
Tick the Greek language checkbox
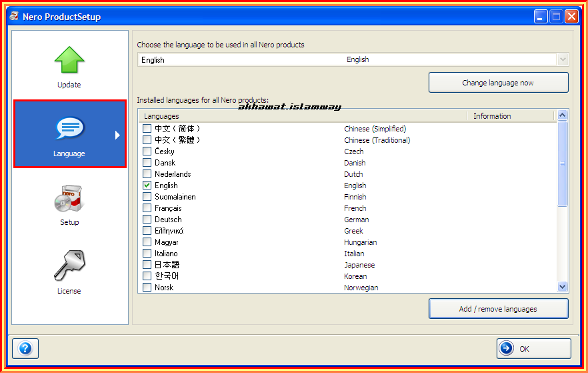(x=147, y=230)
